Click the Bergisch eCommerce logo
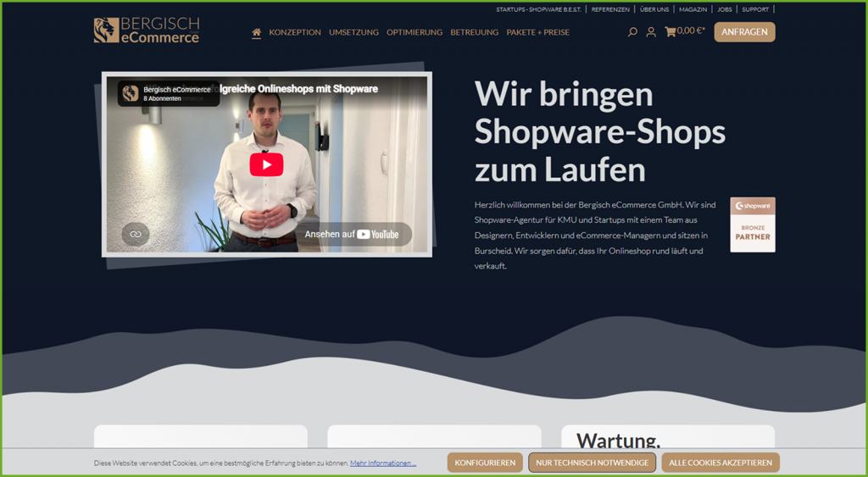This screenshot has width=868, height=477. [x=147, y=31]
